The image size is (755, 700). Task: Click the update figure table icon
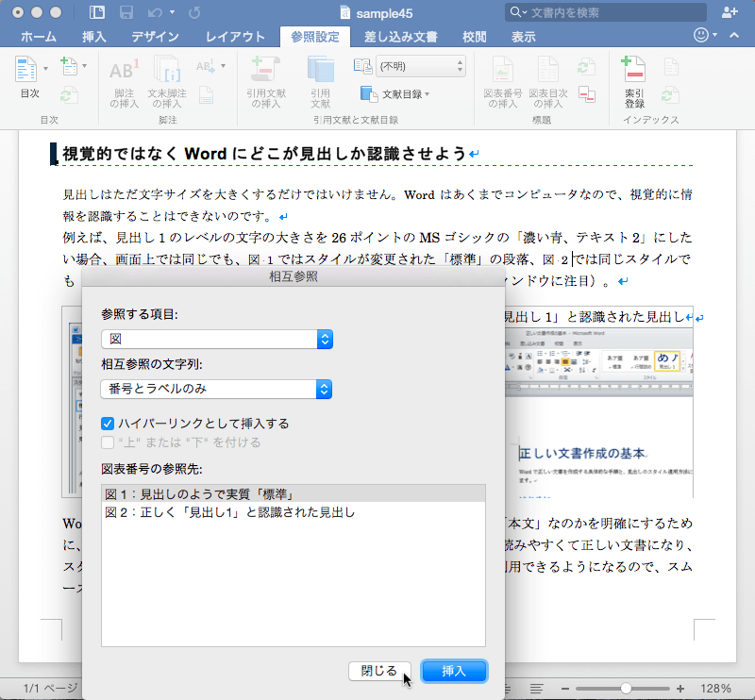[x=586, y=66]
